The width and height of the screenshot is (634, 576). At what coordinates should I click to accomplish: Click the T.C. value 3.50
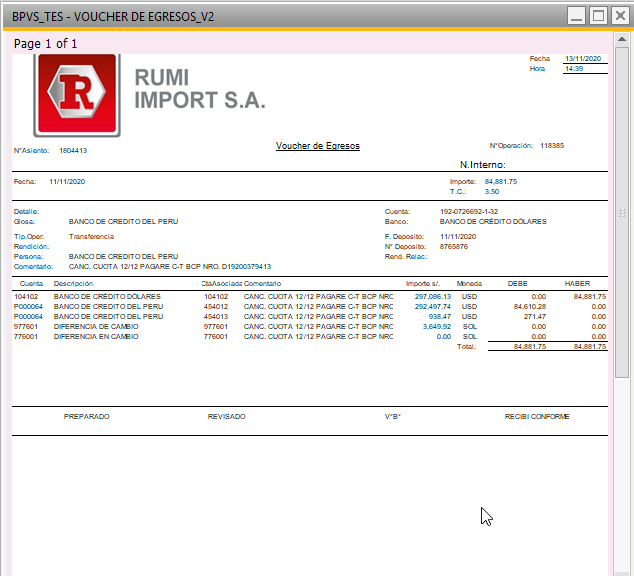492,192
